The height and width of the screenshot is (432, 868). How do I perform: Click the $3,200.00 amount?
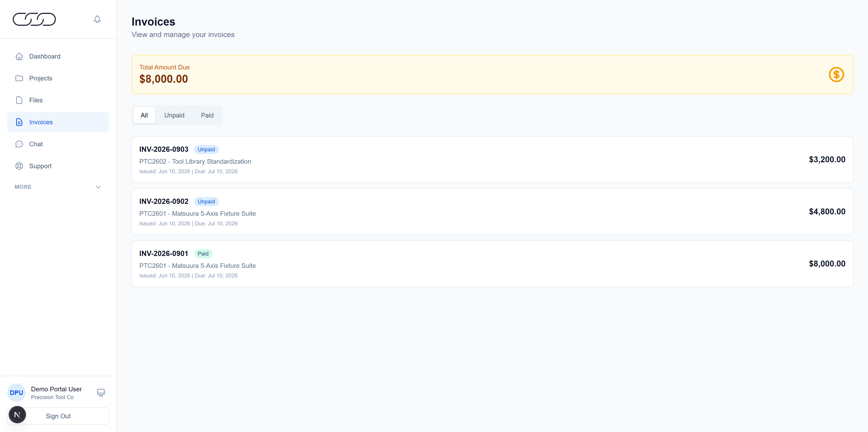(827, 160)
